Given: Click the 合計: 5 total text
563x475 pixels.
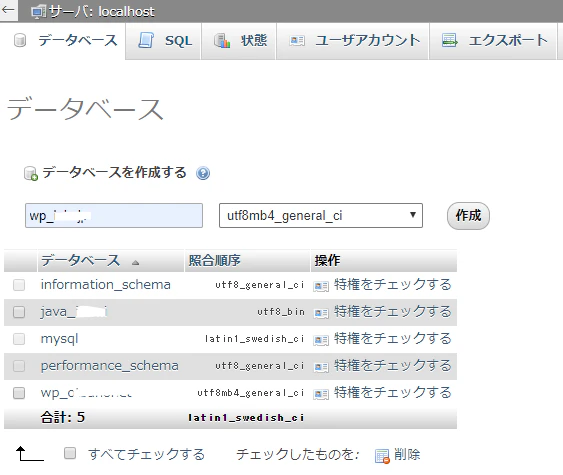Looking at the screenshot, I should tap(63, 417).
